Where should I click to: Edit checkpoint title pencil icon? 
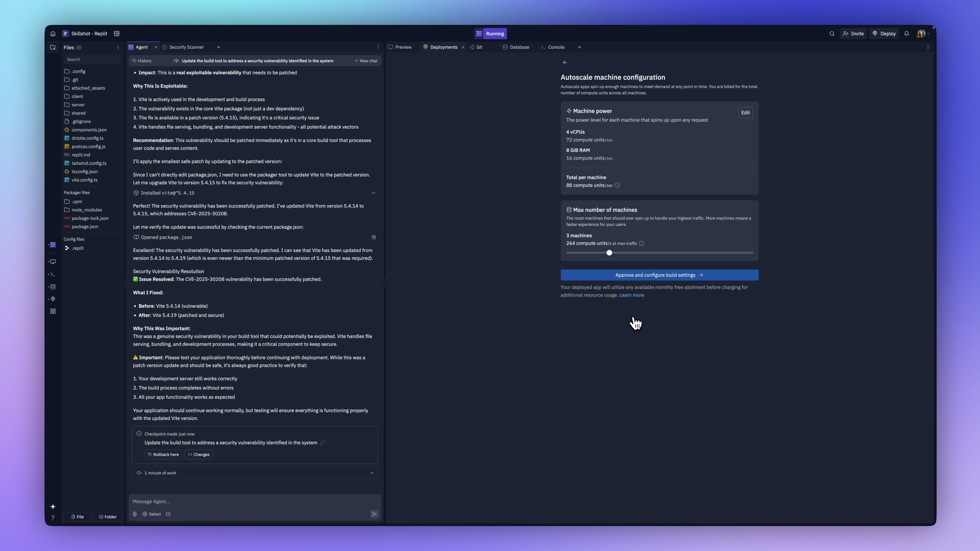click(322, 442)
